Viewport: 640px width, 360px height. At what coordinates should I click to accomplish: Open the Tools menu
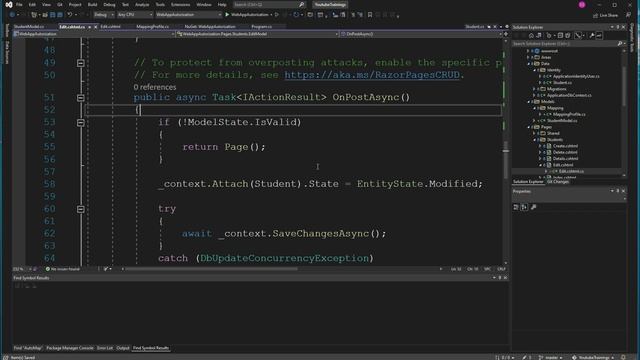pyautogui.click(x=160, y=4)
